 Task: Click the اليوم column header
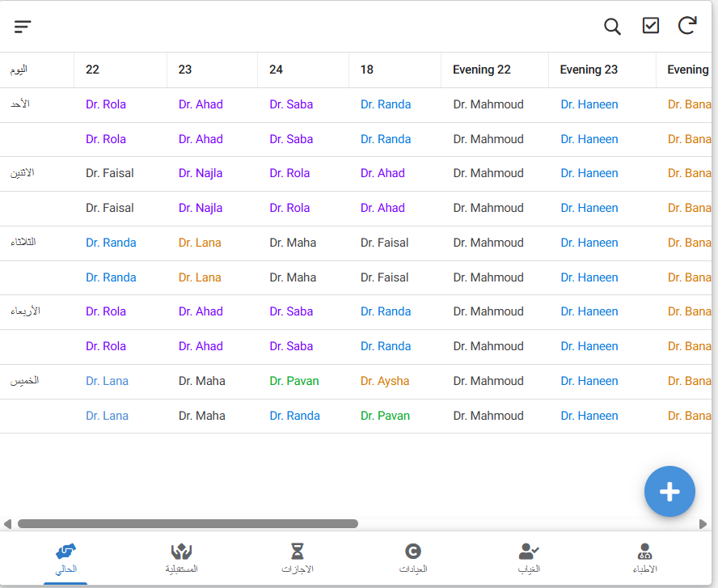(x=19, y=70)
